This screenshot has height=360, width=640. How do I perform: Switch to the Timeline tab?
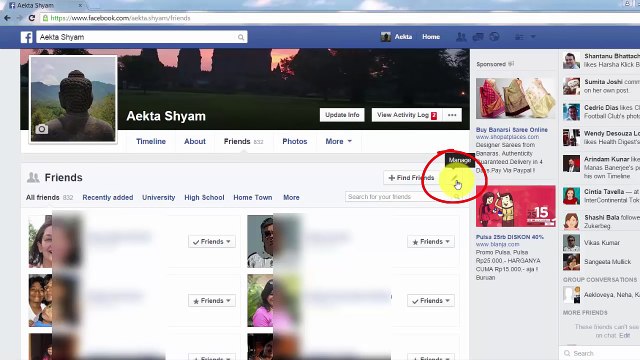(x=151, y=141)
